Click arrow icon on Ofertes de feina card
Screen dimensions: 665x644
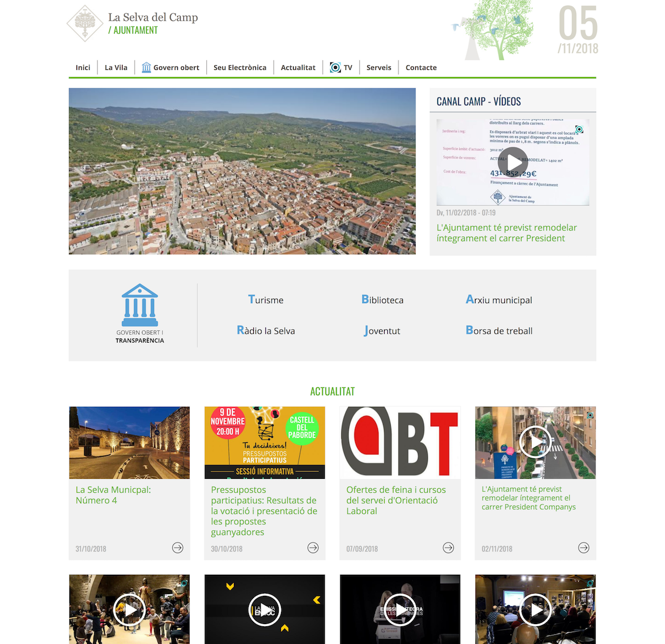tap(448, 548)
